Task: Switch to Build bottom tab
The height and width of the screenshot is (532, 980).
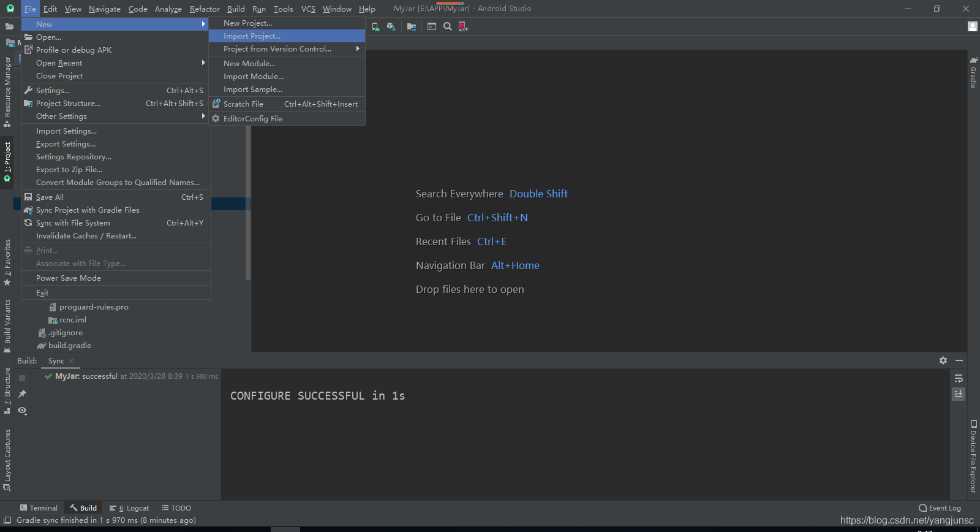Action: pyautogui.click(x=83, y=508)
